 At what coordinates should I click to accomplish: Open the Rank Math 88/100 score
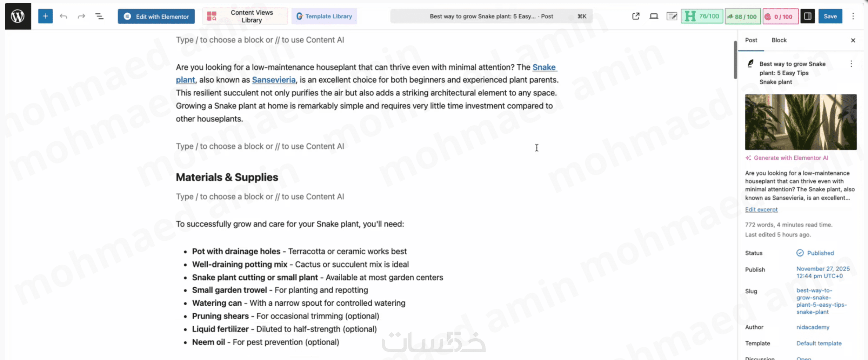[x=742, y=16]
